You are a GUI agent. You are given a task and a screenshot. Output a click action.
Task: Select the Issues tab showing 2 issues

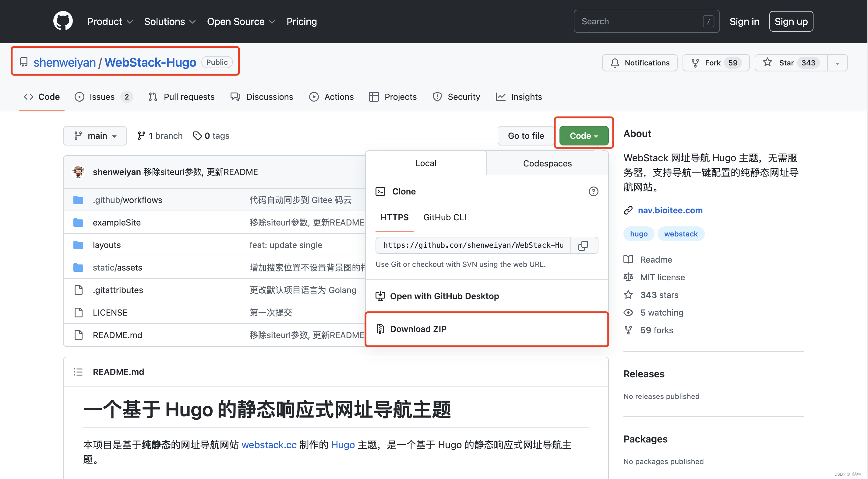coord(103,97)
